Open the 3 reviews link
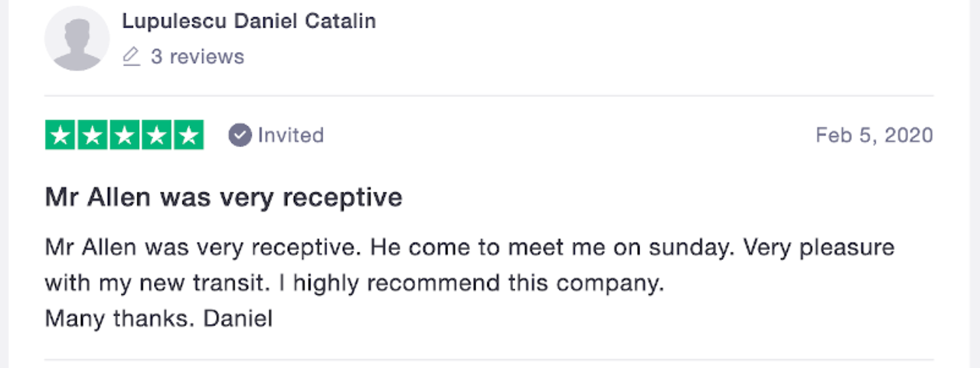980x368 pixels. point(198,57)
